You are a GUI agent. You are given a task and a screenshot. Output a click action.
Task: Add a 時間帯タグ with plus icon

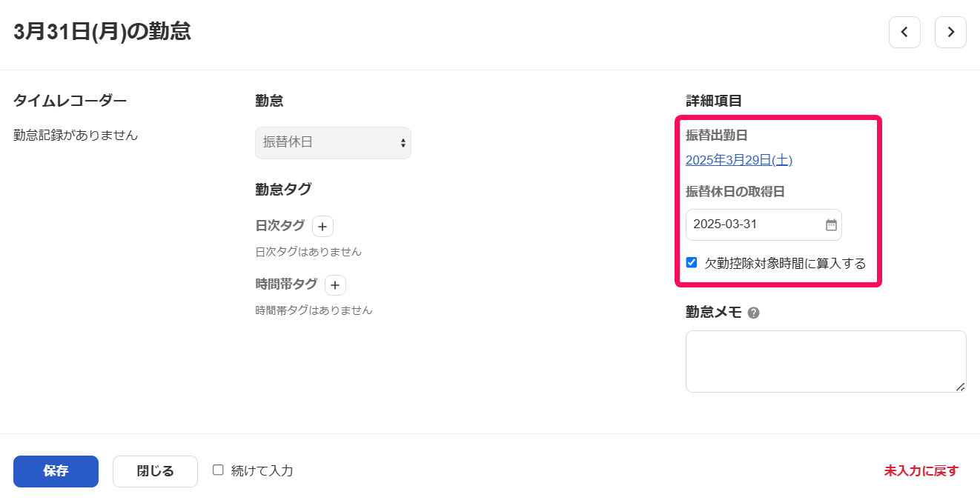(335, 284)
